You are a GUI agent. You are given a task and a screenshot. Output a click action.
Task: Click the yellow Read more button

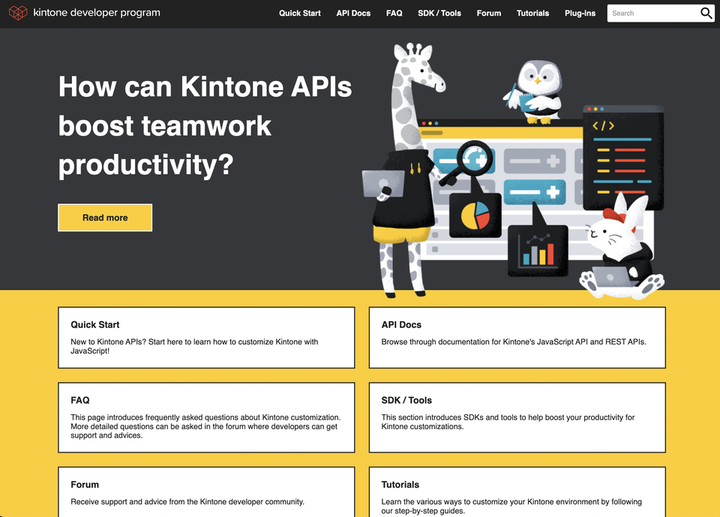point(105,218)
